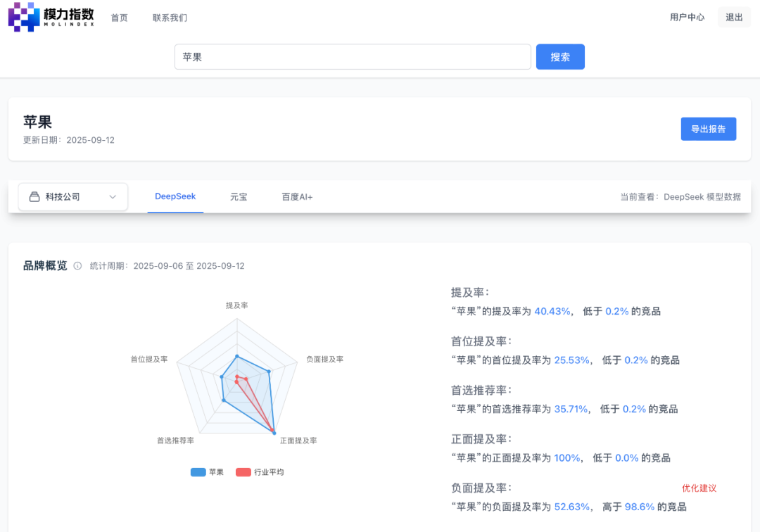Select the DeepSeek tab
The height and width of the screenshot is (532, 760).
pyautogui.click(x=175, y=197)
